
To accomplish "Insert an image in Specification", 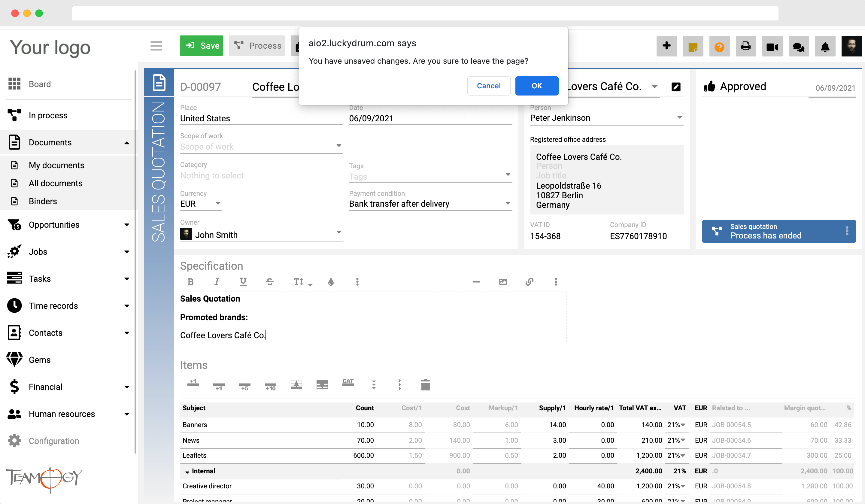I will click(x=503, y=281).
